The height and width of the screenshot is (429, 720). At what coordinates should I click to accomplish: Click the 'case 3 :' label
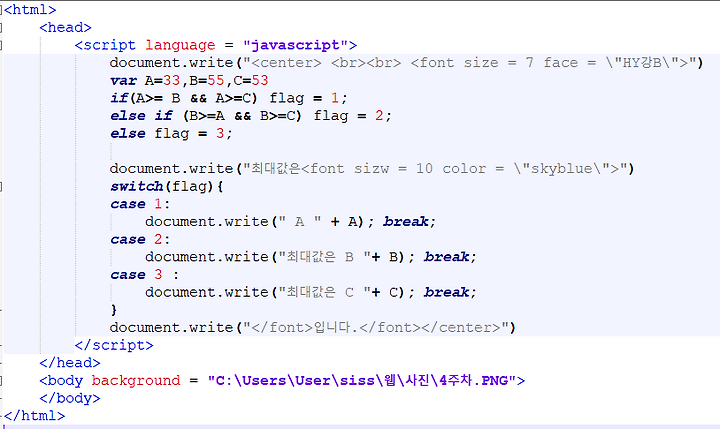(x=144, y=275)
